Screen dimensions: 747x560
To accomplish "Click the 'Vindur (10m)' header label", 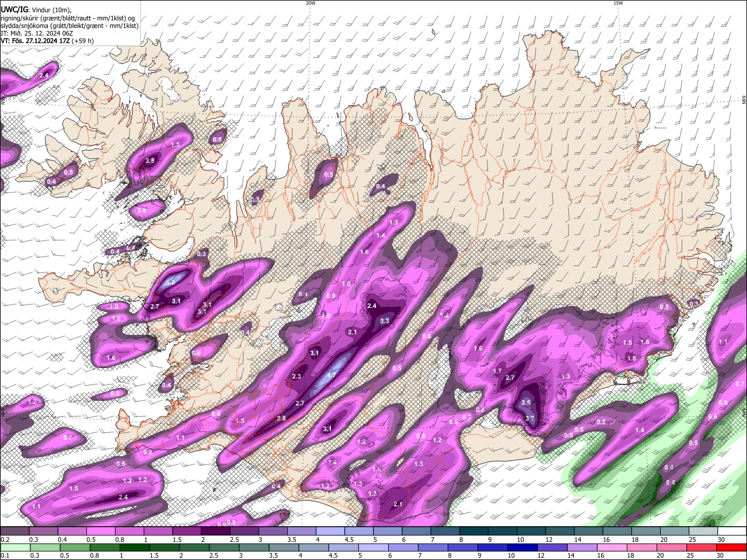I will coord(50,9).
